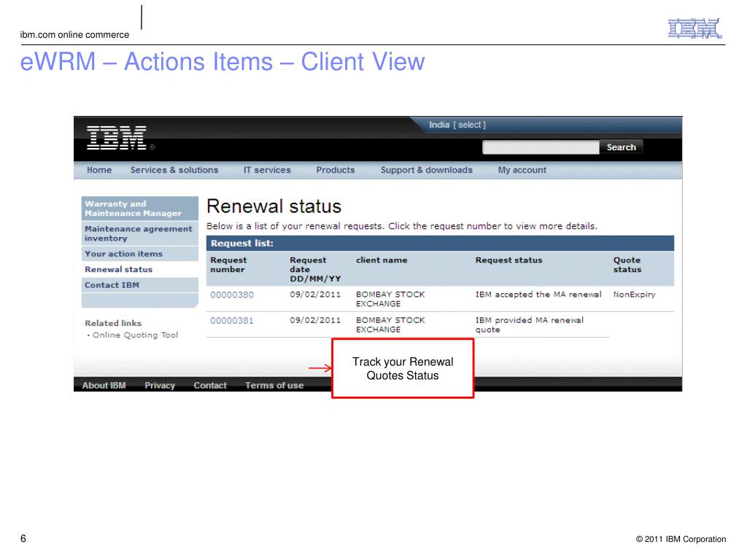Click the Quote status column header
The width and height of the screenshot is (747, 560).
[x=627, y=265]
